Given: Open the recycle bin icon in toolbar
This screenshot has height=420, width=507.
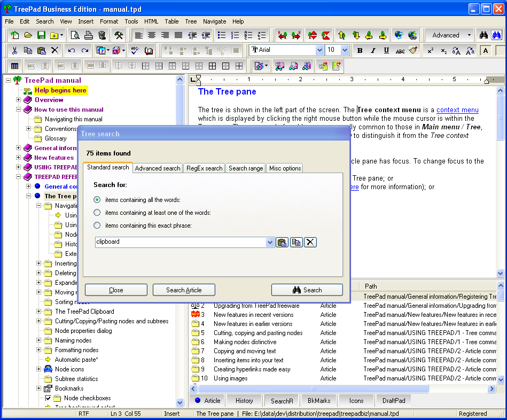Looking at the screenshot, I should 102,35.
